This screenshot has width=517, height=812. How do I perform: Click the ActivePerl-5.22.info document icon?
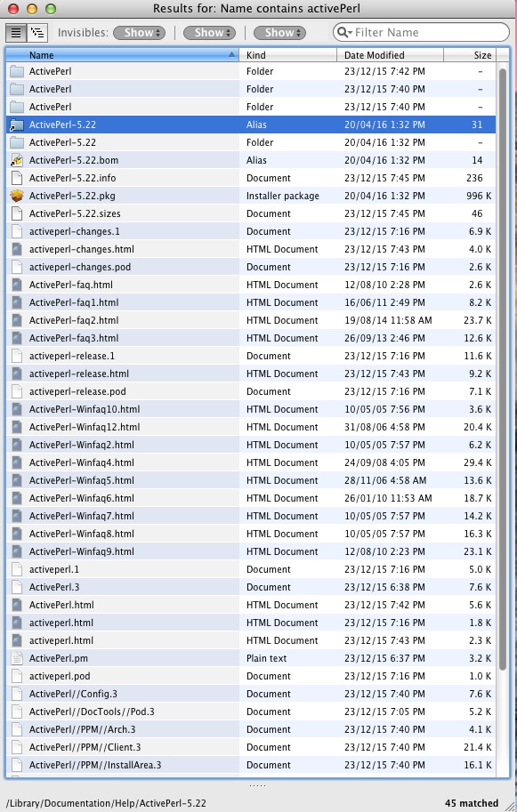click(17, 178)
